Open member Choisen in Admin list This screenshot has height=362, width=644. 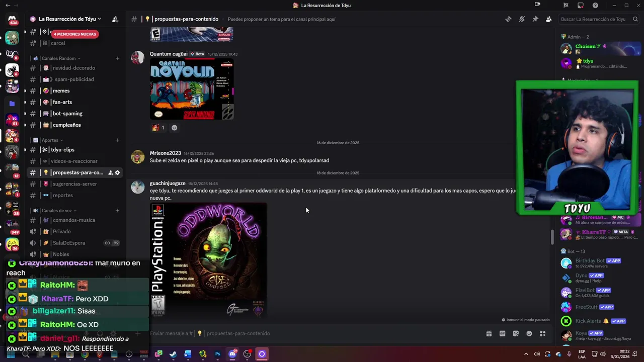point(600,49)
